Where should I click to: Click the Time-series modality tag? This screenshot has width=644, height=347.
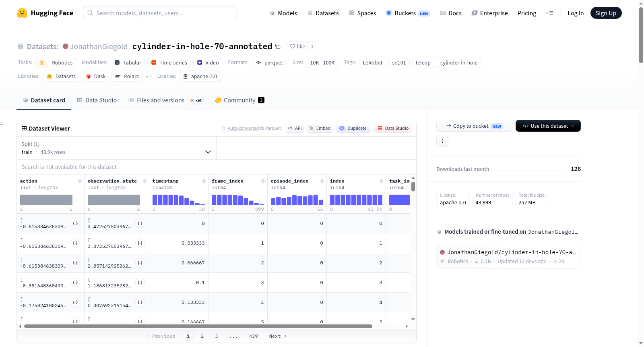pyautogui.click(x=168, y=62)
